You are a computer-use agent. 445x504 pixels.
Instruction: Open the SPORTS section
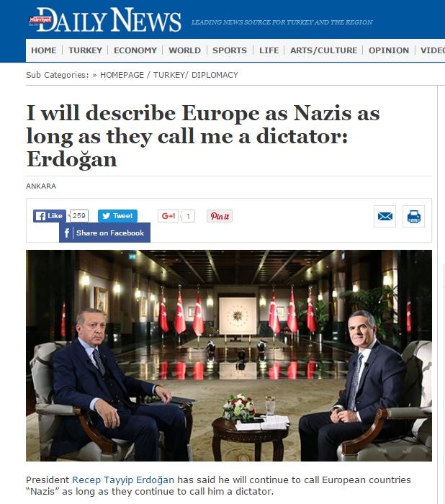click(230, 50)
